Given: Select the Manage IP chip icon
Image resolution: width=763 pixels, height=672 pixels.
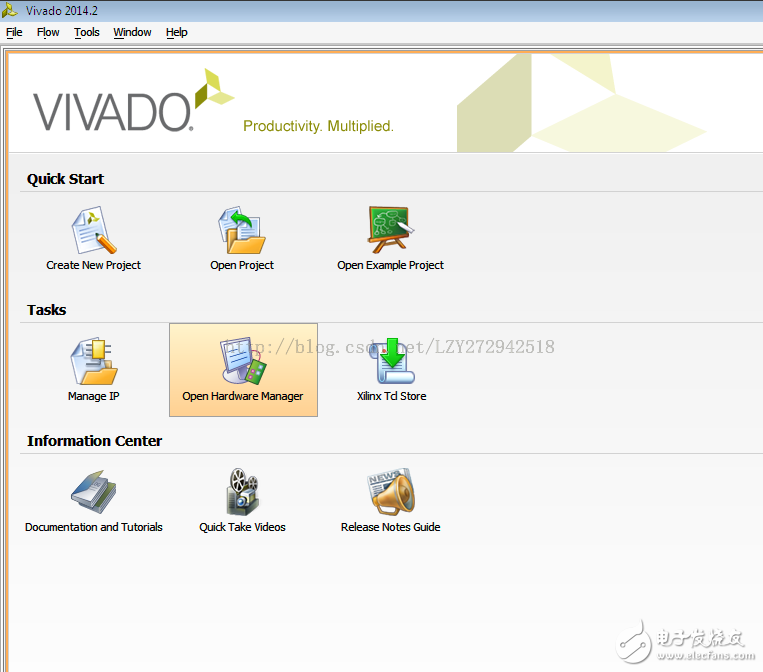Looking at the screenshot, I should point(94,361).
